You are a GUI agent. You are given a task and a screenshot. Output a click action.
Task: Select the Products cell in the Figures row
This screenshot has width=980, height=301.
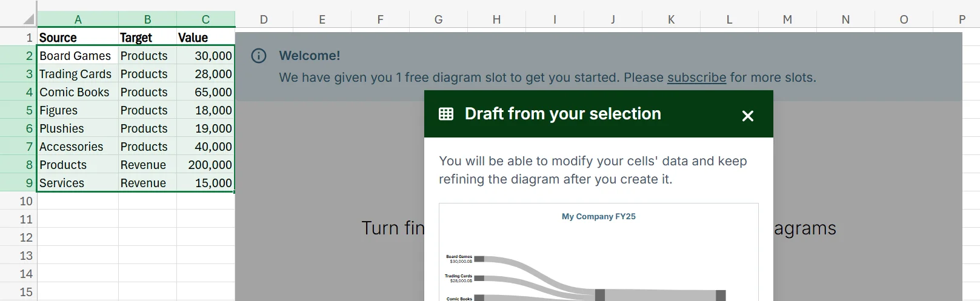point(147,110)
